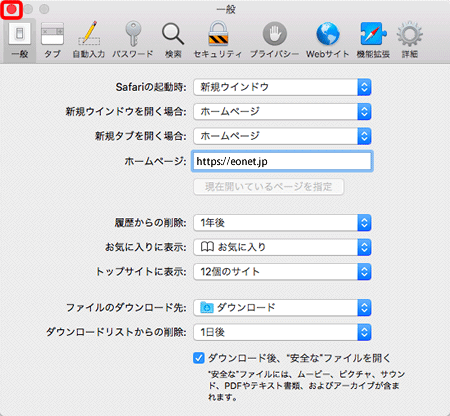Expand the ダウンロードリストからの削除 dropdown
Screen dimensions: 450x416
282,332
